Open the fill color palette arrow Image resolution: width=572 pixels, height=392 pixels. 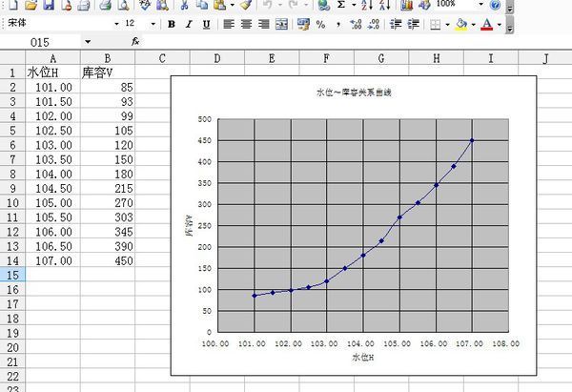click(473, 25)
